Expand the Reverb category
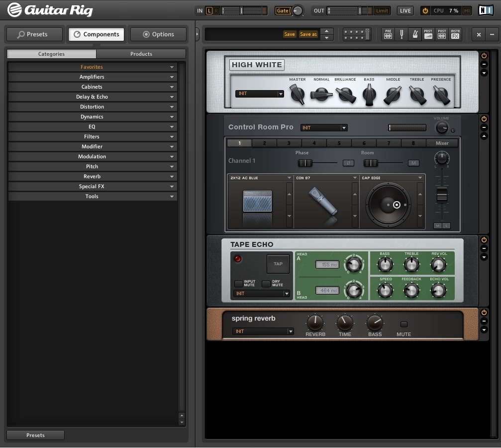 (x=93, y=176)
